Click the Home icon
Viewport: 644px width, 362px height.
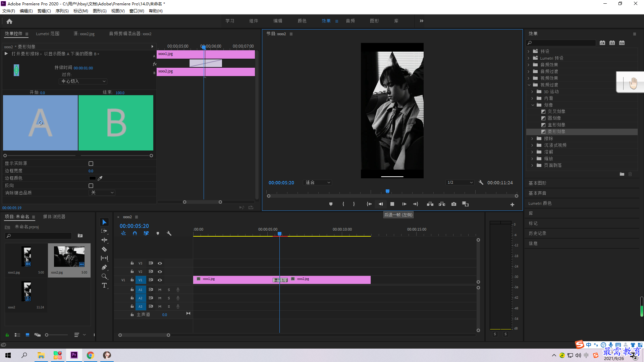tap(9, 21)
